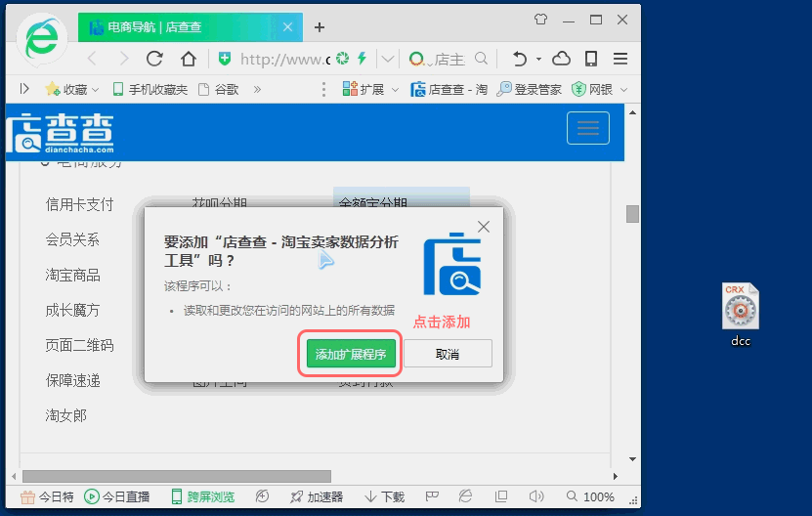Select the 电商导航 | 店查查 tab
Image resolution: width=812 pixels, height=516 pixels.
[x=190, y=27]
